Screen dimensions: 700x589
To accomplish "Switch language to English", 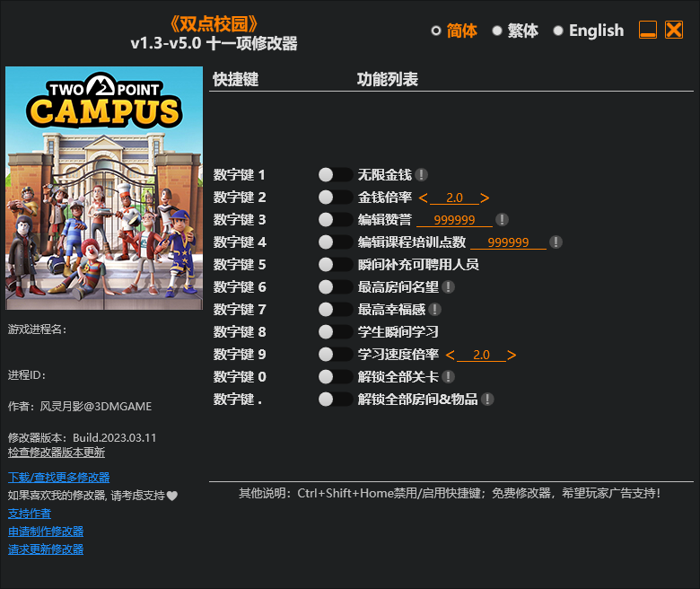I will (x=558, y=31).
